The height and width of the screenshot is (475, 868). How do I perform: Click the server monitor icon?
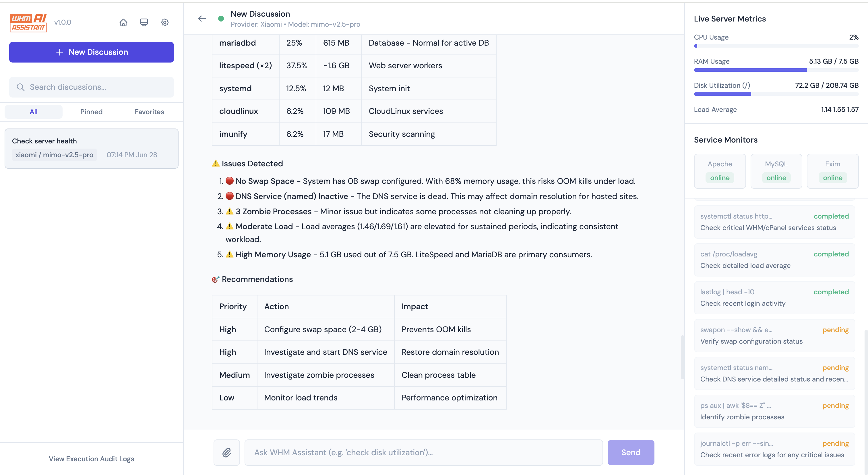pos(144,22)
